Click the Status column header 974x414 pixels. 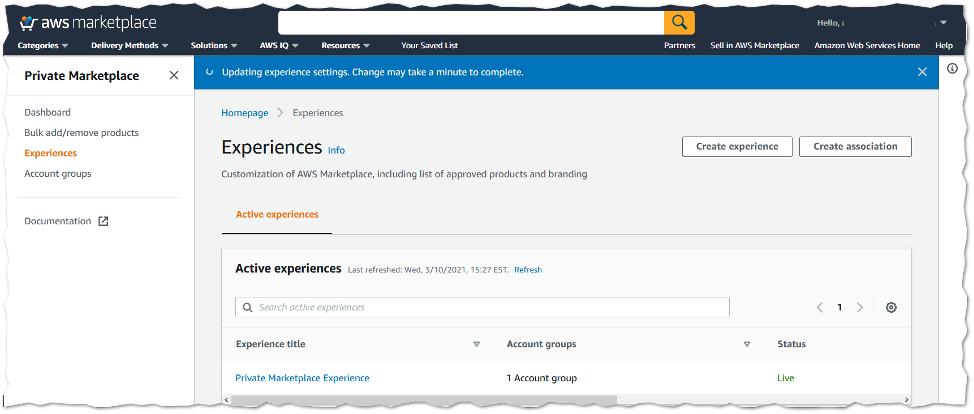tap(791, 344)
